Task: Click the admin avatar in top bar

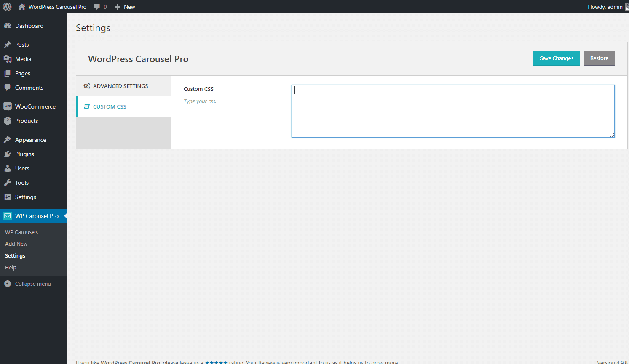Action: coord(627,7)
